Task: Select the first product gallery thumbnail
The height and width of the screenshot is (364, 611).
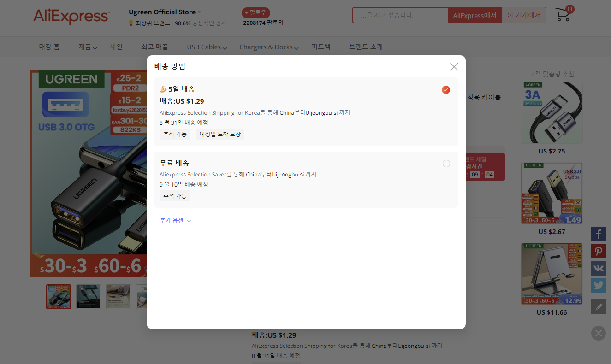Action: click(x=59, y=297)
